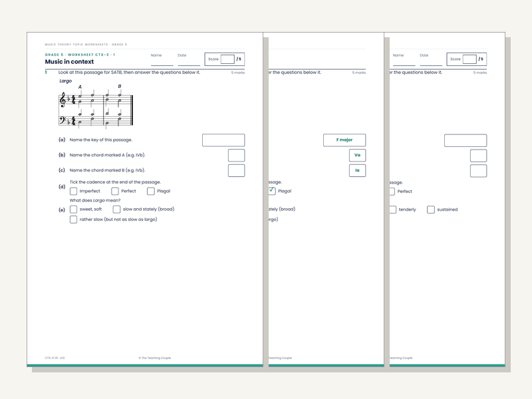Click '© The Teaching Couple' footer on front page
Viewport: 532px width, 399px height.
[155, 358]
